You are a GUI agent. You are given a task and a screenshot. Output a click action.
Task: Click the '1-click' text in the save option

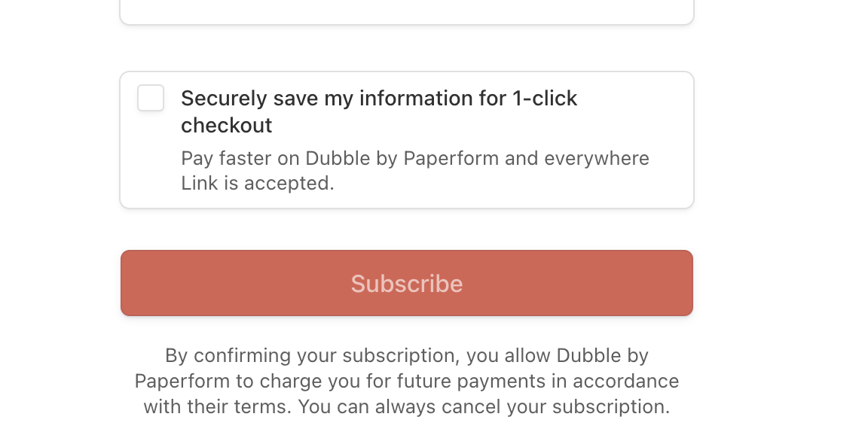click(545, 99)
